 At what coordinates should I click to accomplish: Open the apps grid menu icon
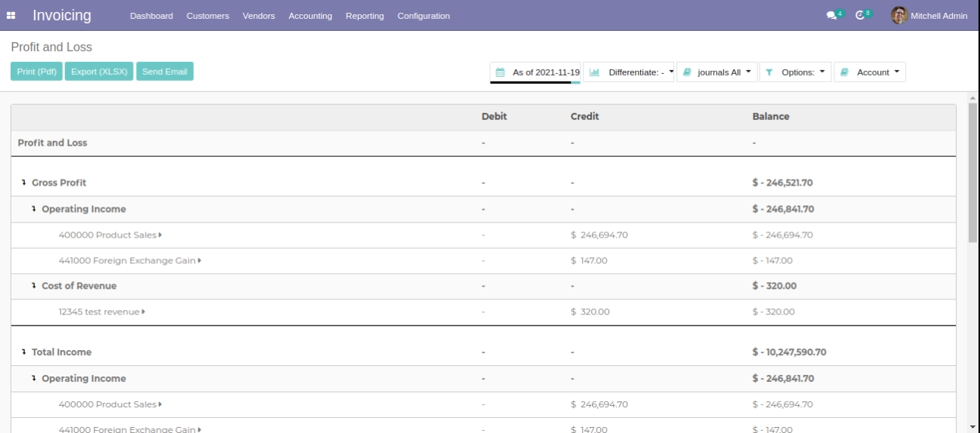pos(17,16)
